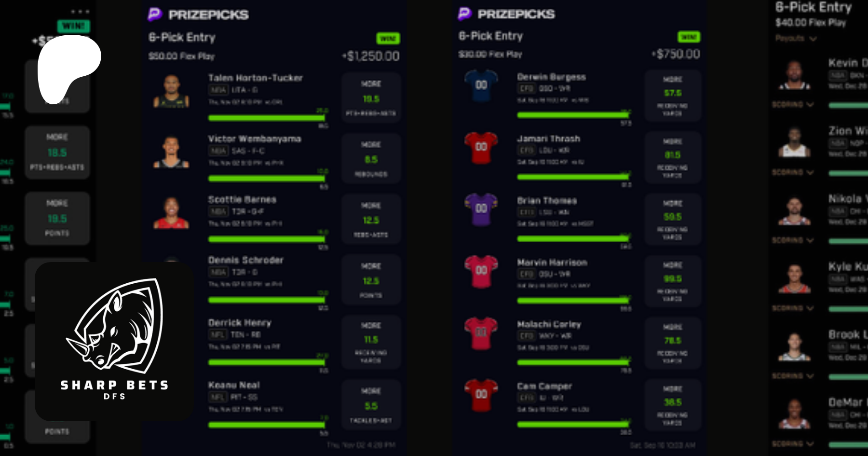The width and height of the screenshot is (868, 456).
Task: Click the PrizePicks logo above the $1,250.00 entry
Action: click(198, 14)
